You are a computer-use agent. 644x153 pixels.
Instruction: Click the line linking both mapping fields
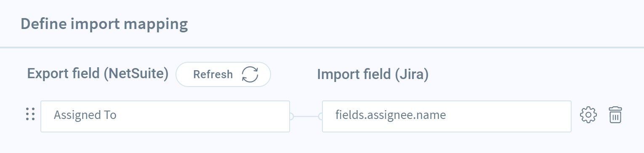click(x=306, y=116)
